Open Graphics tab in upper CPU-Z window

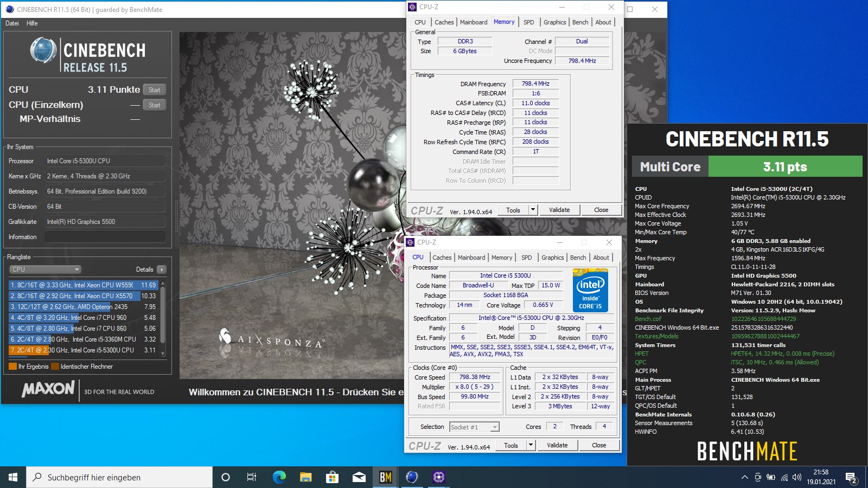coord(554,22)
